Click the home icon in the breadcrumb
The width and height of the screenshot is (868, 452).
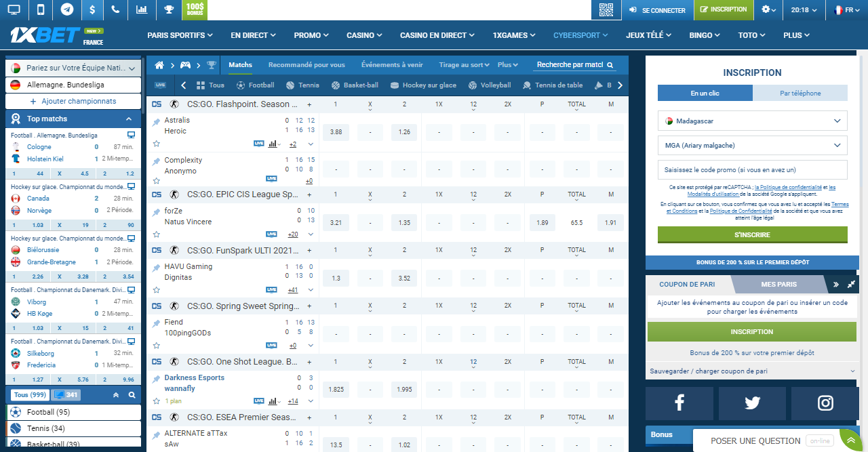[x=159, y=65]
